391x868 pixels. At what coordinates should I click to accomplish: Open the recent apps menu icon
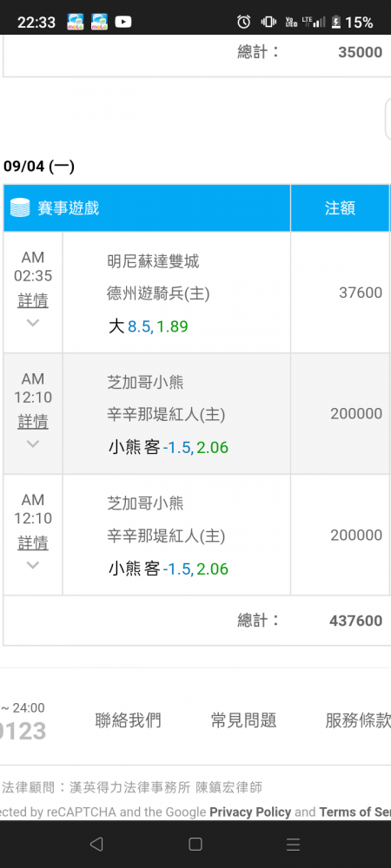tap(293, 844)
